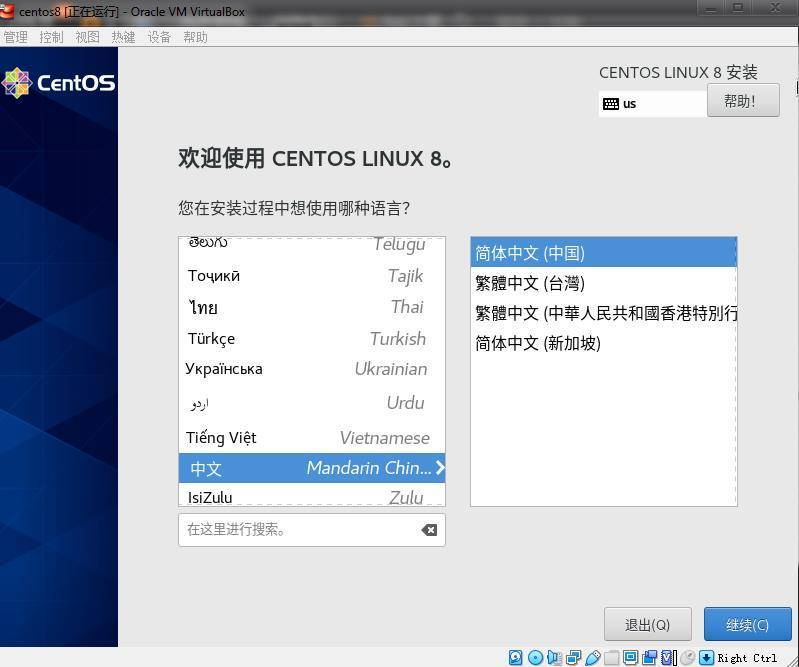Select Tiếng Việt Vietnamese language

[312, 438]
